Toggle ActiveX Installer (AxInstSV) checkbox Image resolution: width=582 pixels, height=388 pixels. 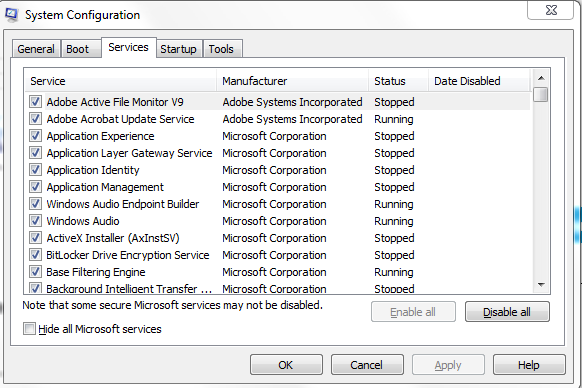[x=35, y=238]
